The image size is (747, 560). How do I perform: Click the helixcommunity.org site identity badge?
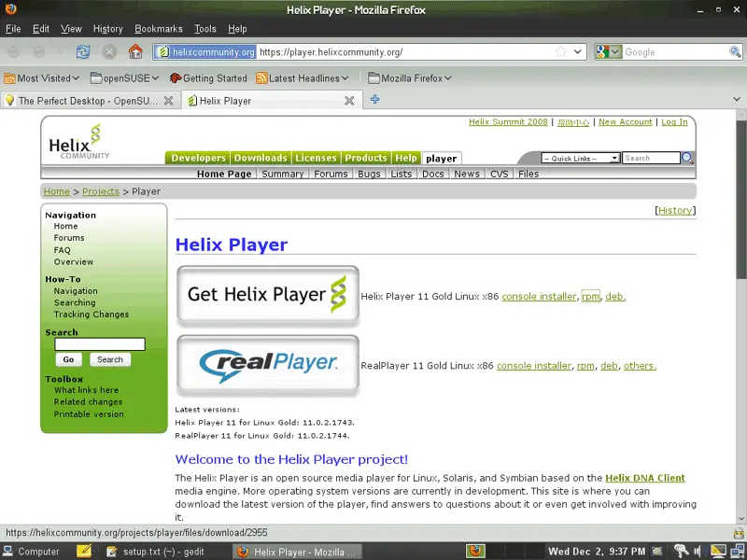(205, 52)
